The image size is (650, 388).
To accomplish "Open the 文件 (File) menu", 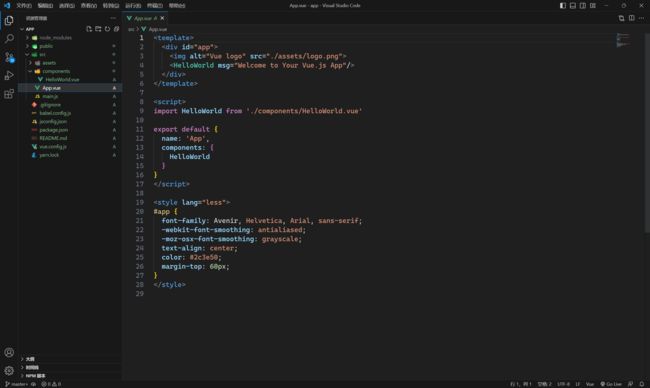I will pos(24,5).
